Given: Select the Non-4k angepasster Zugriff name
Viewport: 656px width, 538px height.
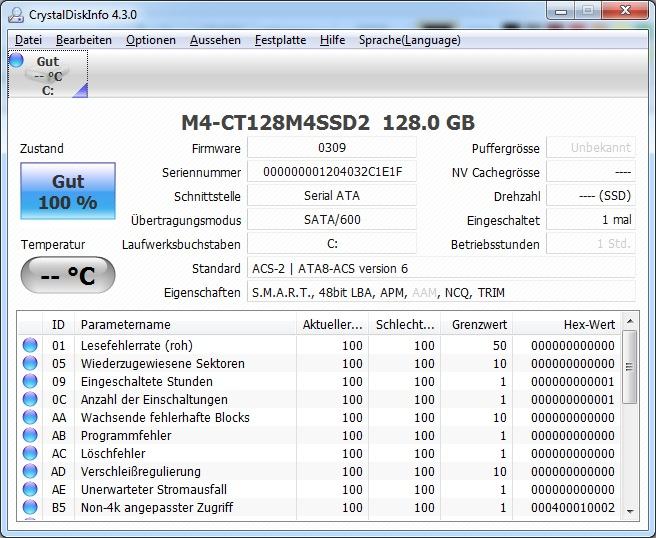Looking at the screenshot, I should pyautogui.click(x=157, y=507).
